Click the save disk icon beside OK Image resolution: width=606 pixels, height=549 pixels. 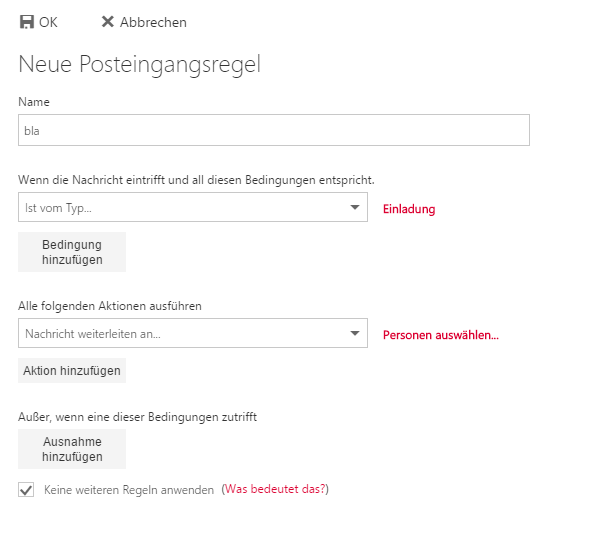27,22
